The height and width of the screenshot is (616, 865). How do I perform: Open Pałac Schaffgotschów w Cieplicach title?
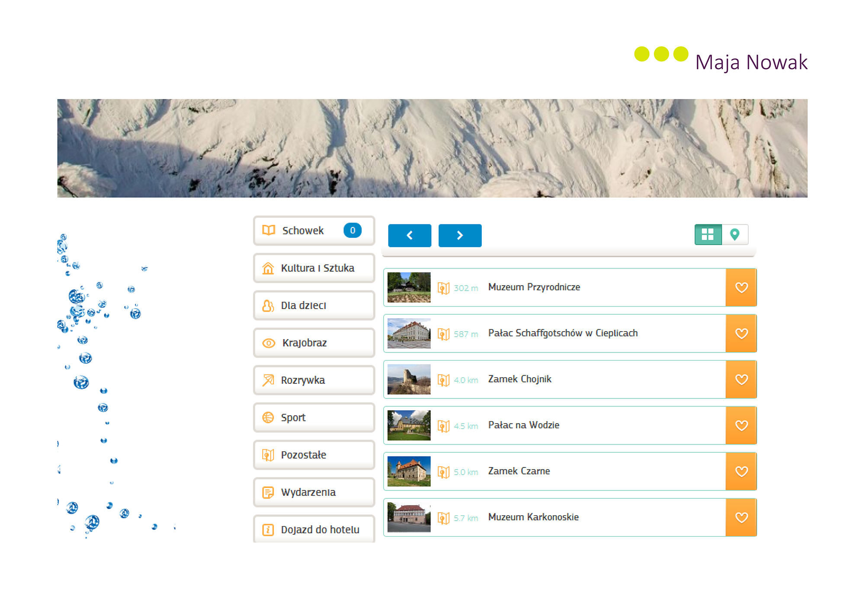(563, 333)
